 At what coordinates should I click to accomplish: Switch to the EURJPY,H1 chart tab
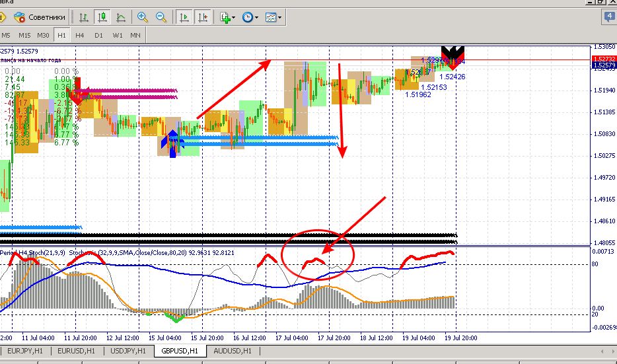click(x=25, y=351)
